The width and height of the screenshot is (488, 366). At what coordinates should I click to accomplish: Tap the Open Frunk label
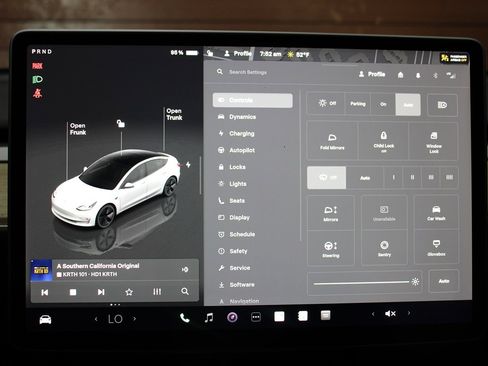click(78, 129)
